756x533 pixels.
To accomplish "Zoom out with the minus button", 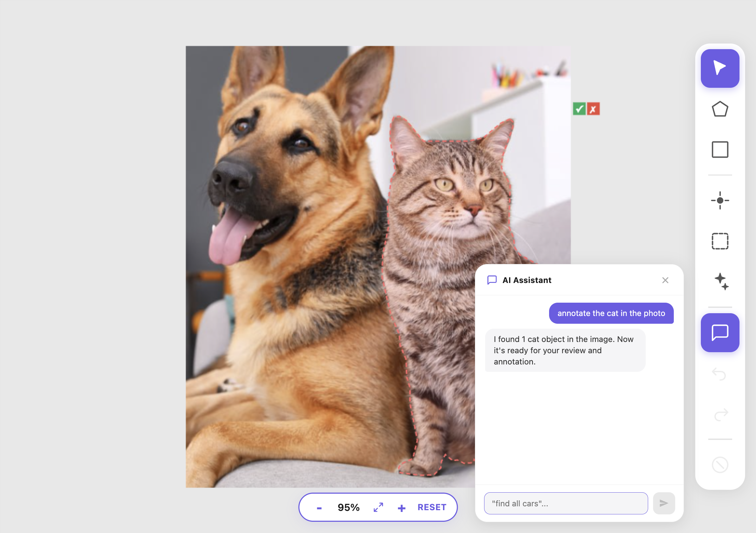I will point(319,508).
